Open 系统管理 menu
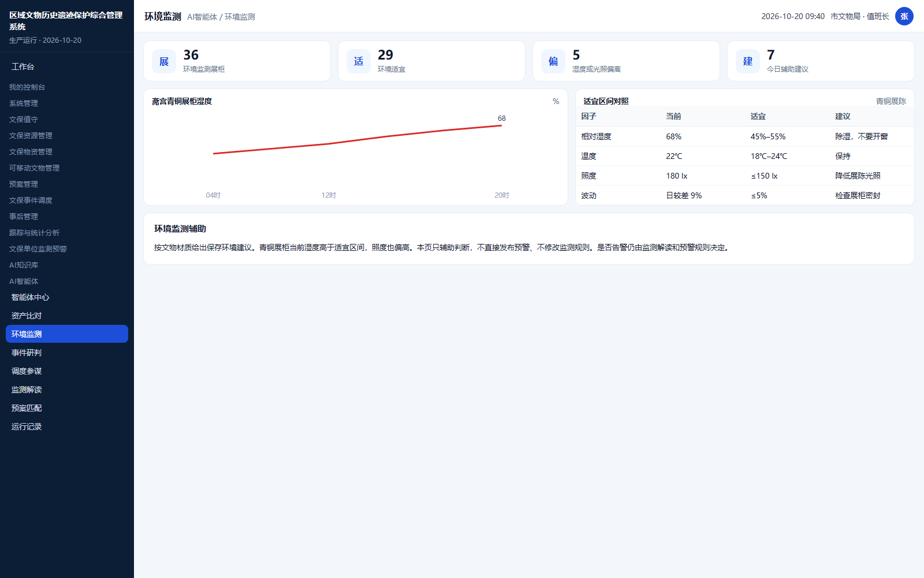 pos(24,103)
